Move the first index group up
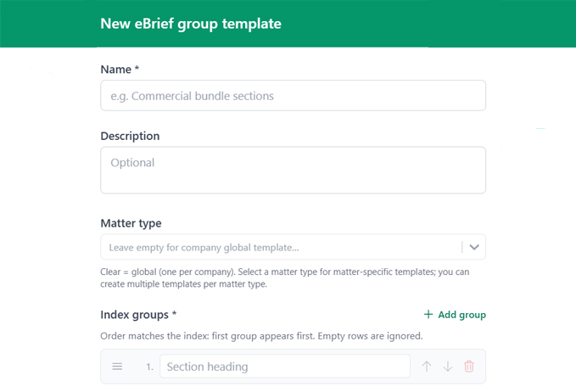 (427, 367)
